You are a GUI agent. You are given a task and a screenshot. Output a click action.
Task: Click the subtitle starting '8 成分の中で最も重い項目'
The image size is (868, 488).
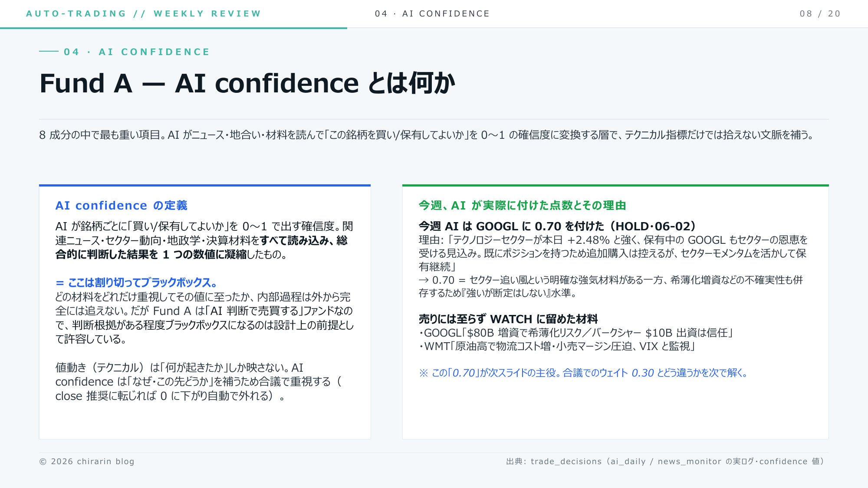[427, 135]
